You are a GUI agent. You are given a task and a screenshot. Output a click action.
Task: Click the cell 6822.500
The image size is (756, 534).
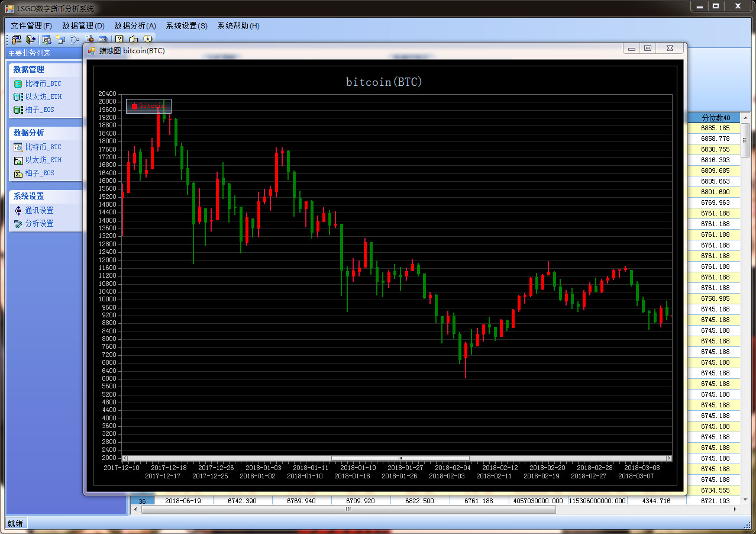[x=420, y=501]
